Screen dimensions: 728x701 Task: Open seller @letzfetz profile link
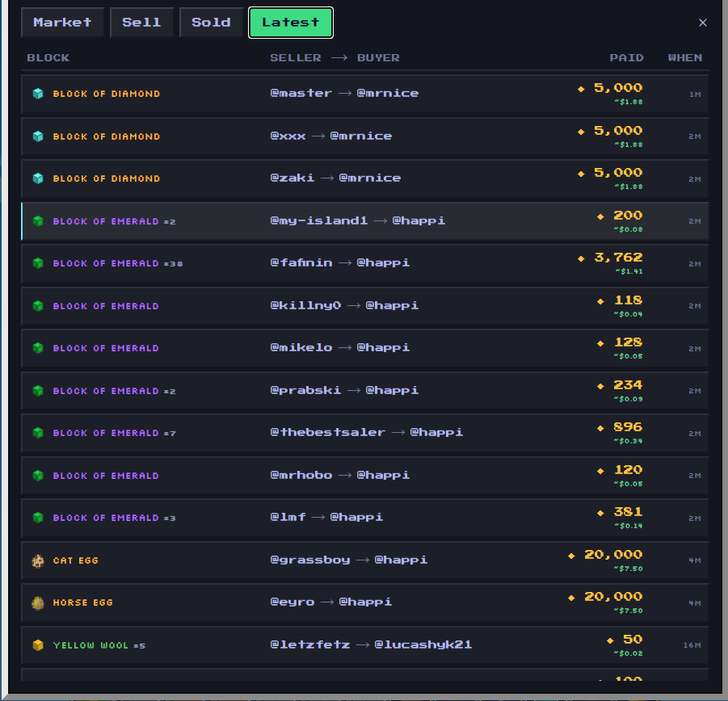tap(310, 644)
